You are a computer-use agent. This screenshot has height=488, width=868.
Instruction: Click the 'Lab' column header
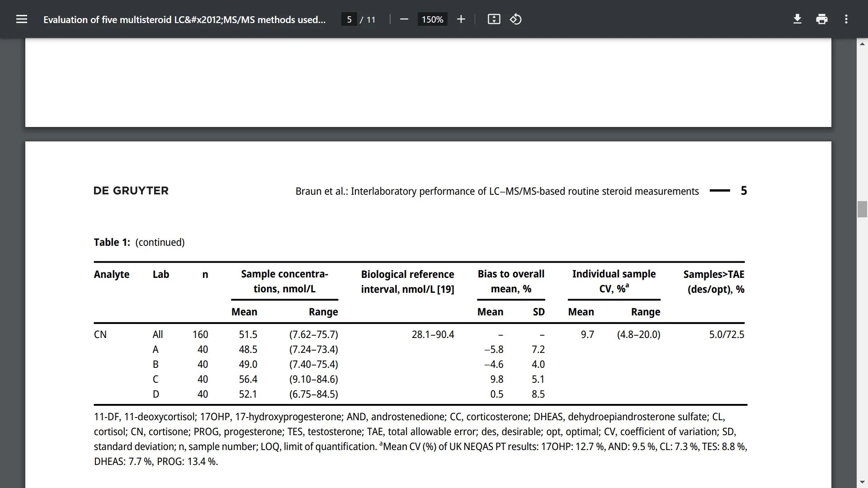(161, 274)
